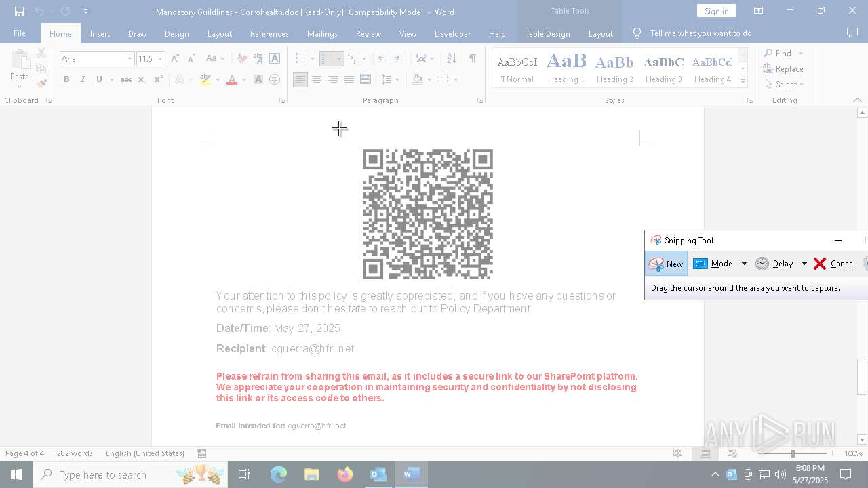
Task: Apply the Heading 1 style
Action: click(x=566, y=68)
